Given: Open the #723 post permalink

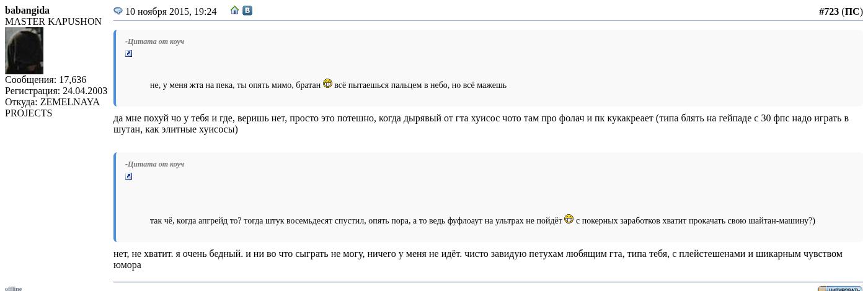Looking at the screenshot, I should pos(828,11).
